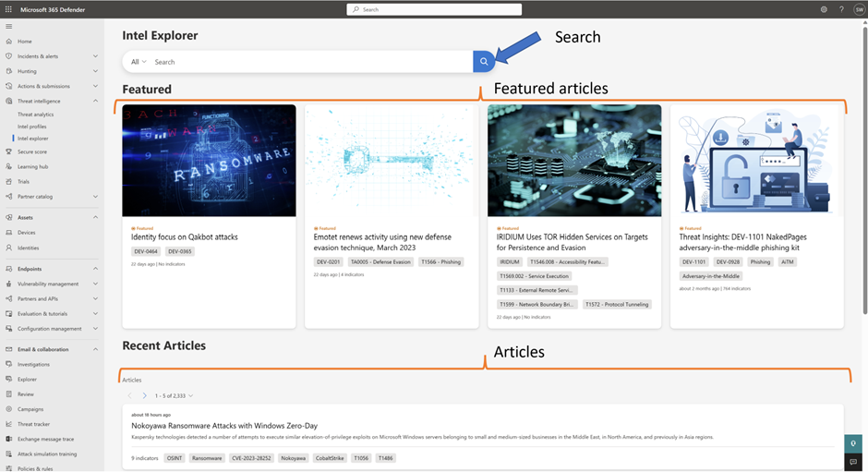Click the Attack simulation training icon

click(9, 454)
